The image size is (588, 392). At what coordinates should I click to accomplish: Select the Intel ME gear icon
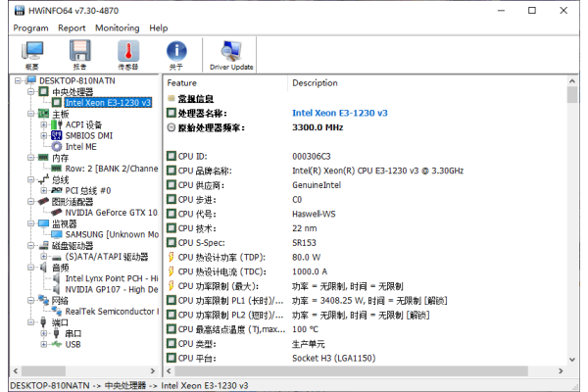[x=57, y=147]
